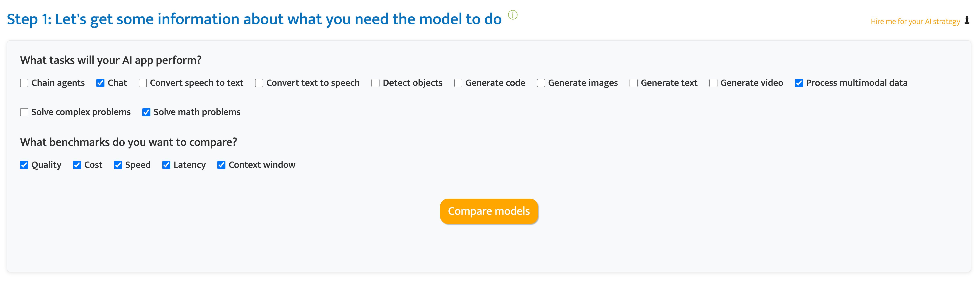Turn off the Latency benchmark checkbox

166,165
